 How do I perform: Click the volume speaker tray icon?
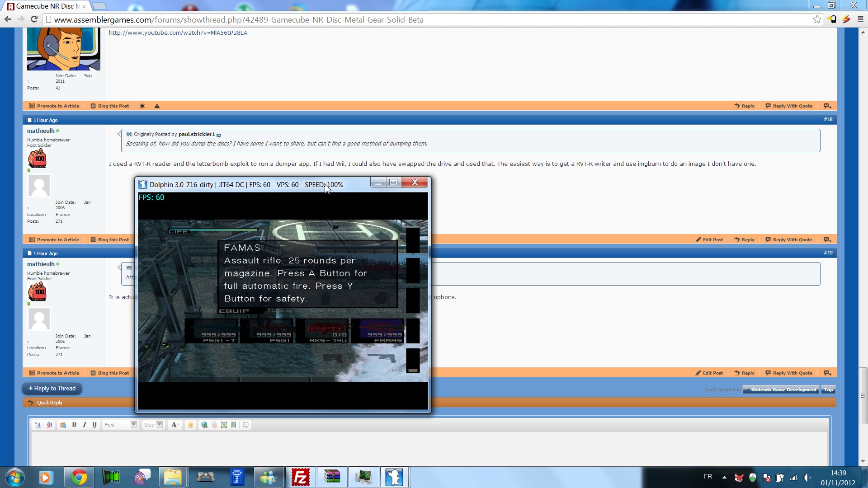coord(807,477)
